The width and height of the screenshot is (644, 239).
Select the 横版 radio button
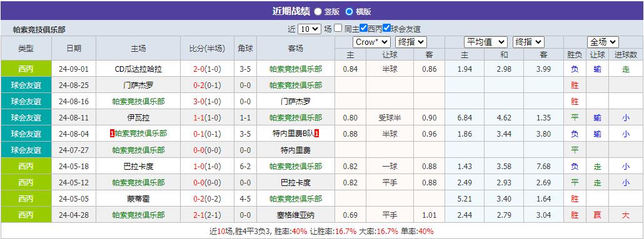pos(349,11)
